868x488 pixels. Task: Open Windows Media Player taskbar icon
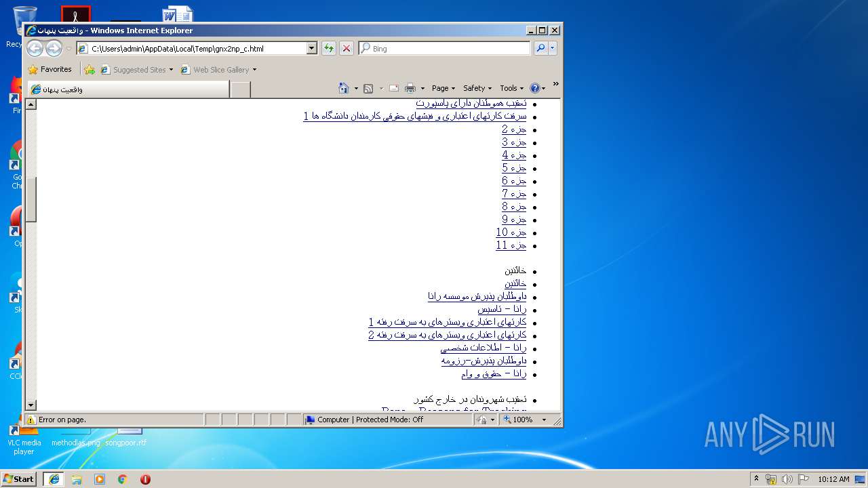[x=100, y=479]
